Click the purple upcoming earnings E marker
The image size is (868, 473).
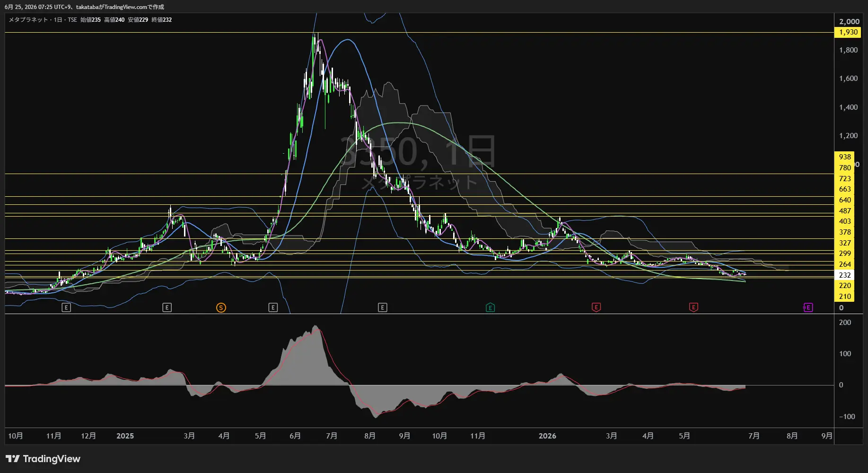click(x=808, y=308)
